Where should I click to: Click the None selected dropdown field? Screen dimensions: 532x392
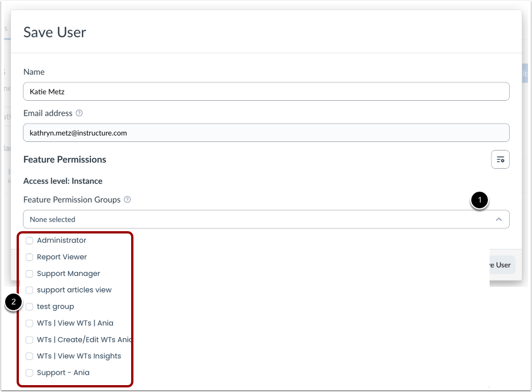click(x=229, y=219)
